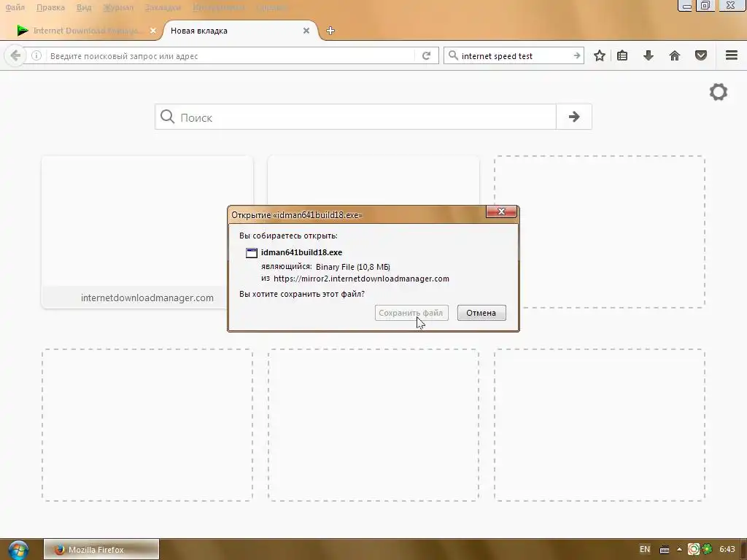Close the idman641build18.exe dialog

(x=501, y=211)
